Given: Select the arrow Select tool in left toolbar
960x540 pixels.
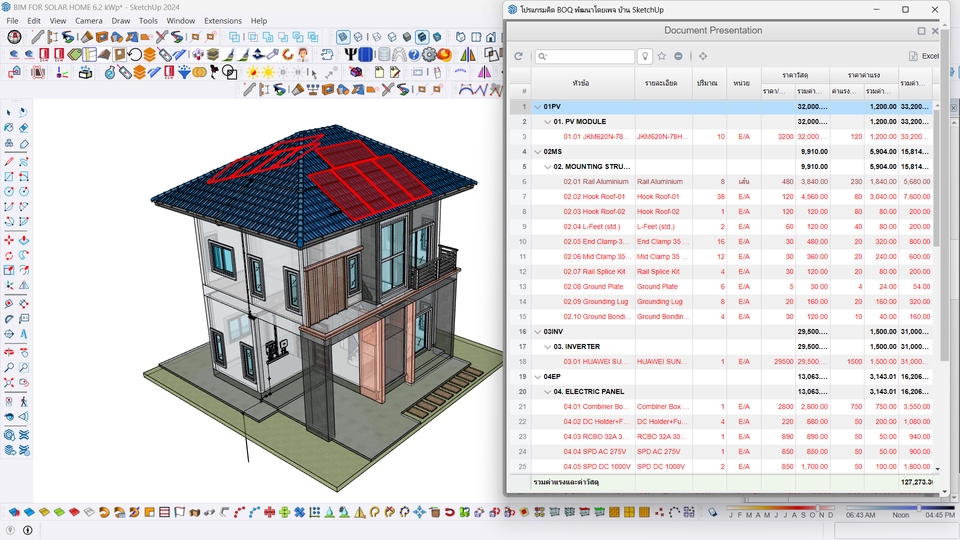Looking at the screenshot, I should (9, 113).
